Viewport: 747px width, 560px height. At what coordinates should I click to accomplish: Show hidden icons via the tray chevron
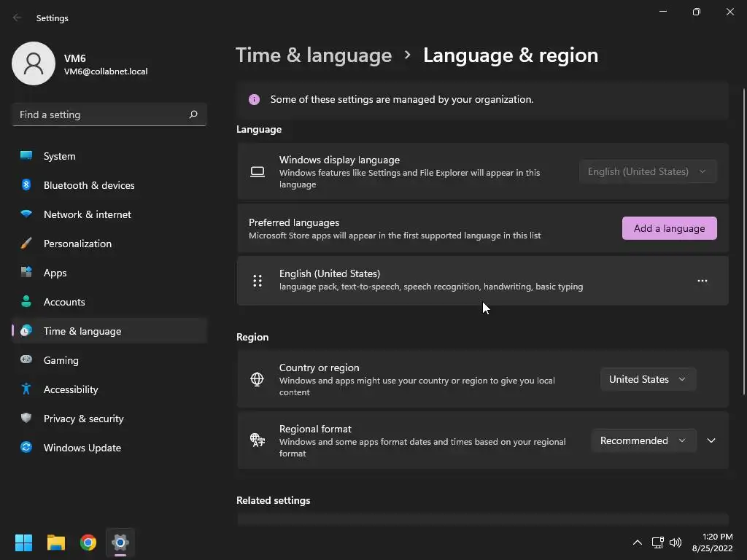pyautogui.click(x=638, y=542)
